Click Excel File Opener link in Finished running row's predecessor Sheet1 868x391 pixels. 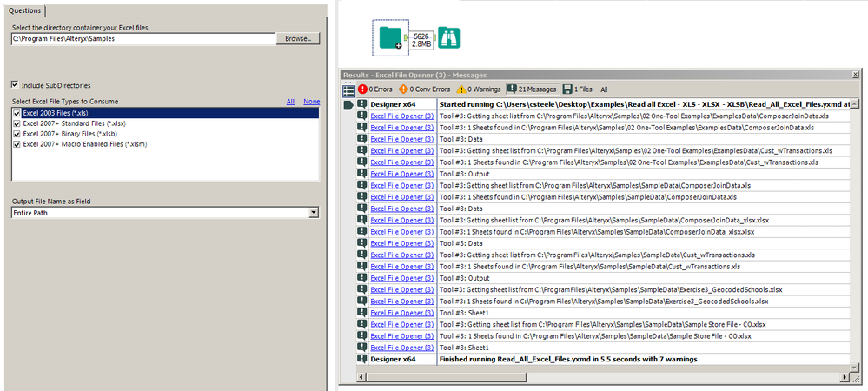[402, 348]
